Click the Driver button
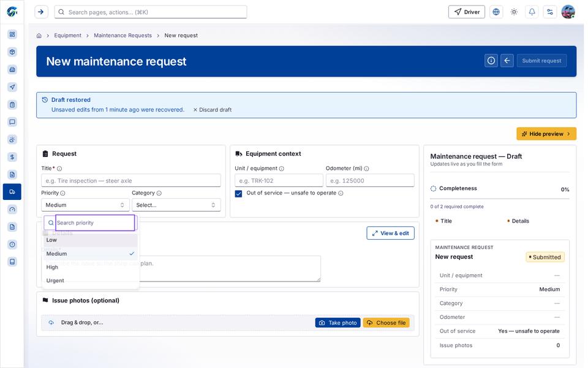This screenshot has height=368, width=588. point(467,12)
